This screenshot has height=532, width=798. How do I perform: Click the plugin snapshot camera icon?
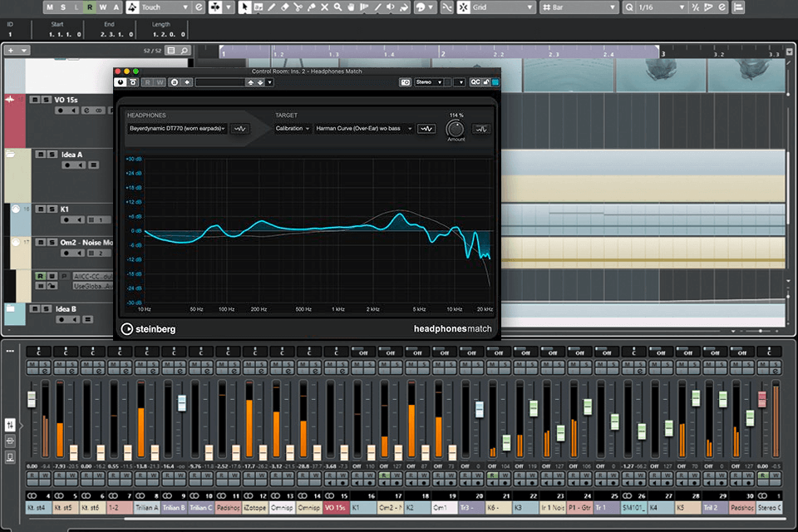(405, 82)
